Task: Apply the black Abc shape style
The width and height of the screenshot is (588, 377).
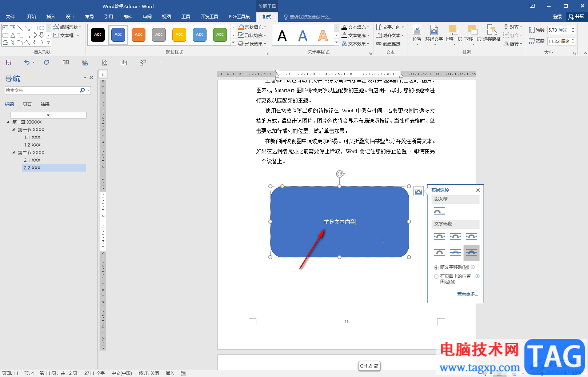Action: [x=98, y=35]
